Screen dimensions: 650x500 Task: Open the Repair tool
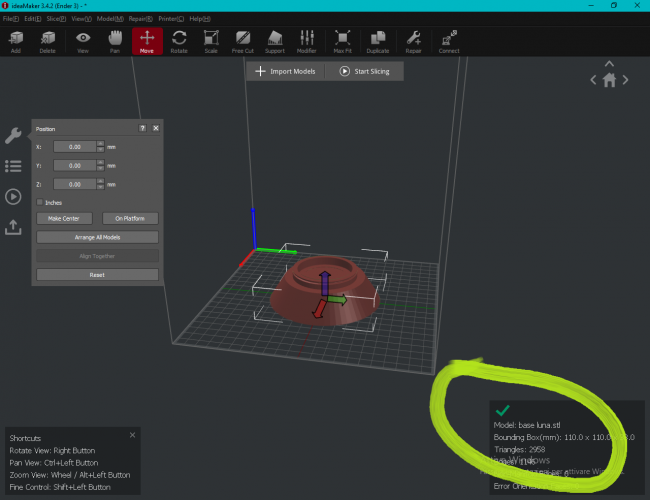413,40
